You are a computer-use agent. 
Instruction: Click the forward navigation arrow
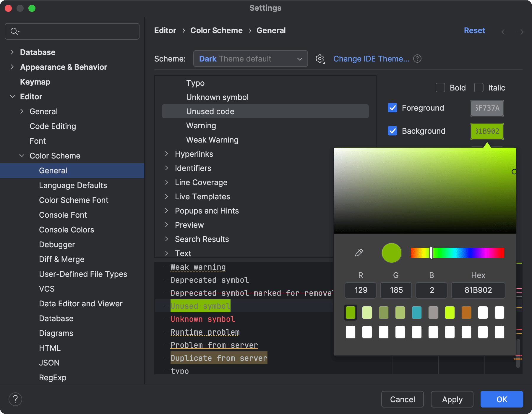520,32
